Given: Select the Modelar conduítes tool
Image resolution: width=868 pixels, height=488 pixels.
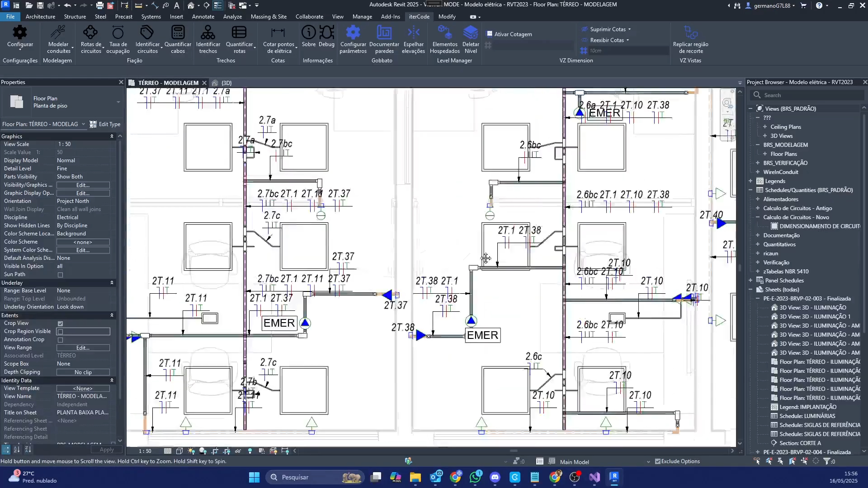Looking at the screenshot, I should coord(58,33).
